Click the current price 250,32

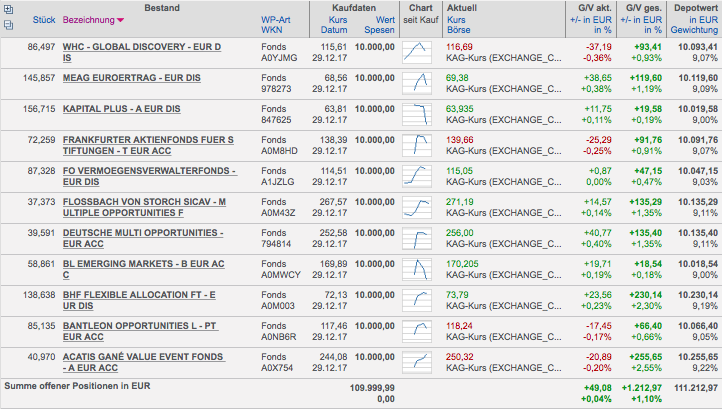(460, 357)
